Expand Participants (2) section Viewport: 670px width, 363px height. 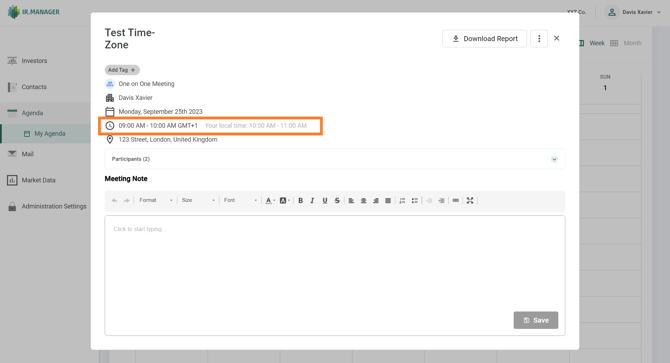click(335, 159)
